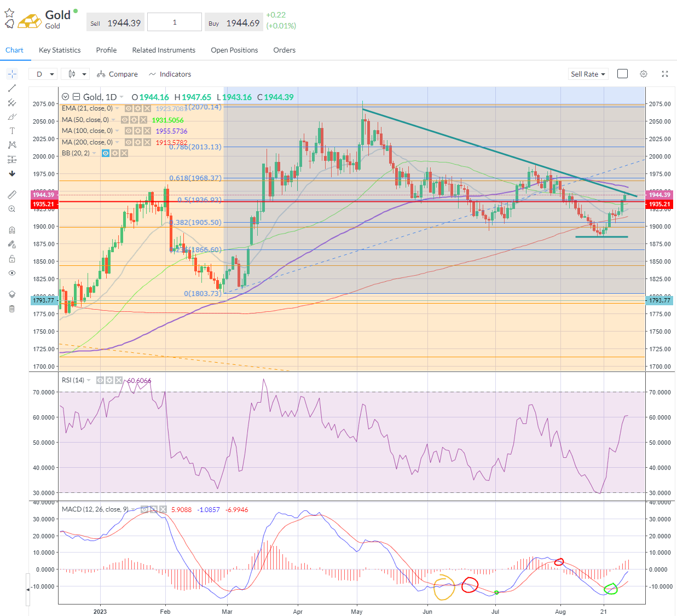Pick the ruler measure tool

12,195
